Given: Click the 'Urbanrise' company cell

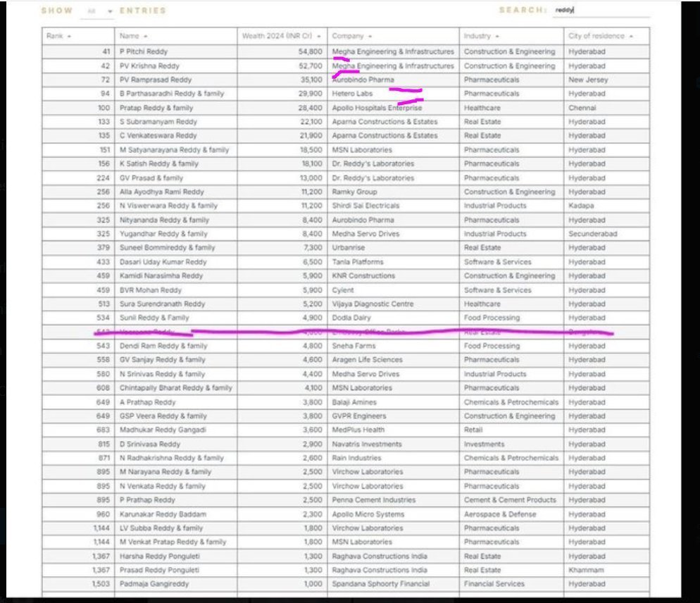Looking at the screenshot, I should (393, 248).
